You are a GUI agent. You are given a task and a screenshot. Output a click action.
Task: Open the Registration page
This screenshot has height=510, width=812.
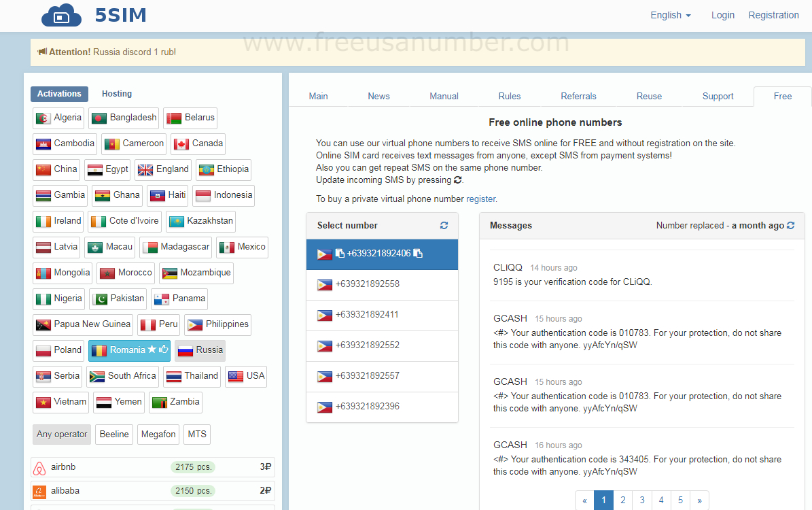(x=774, y=15)
